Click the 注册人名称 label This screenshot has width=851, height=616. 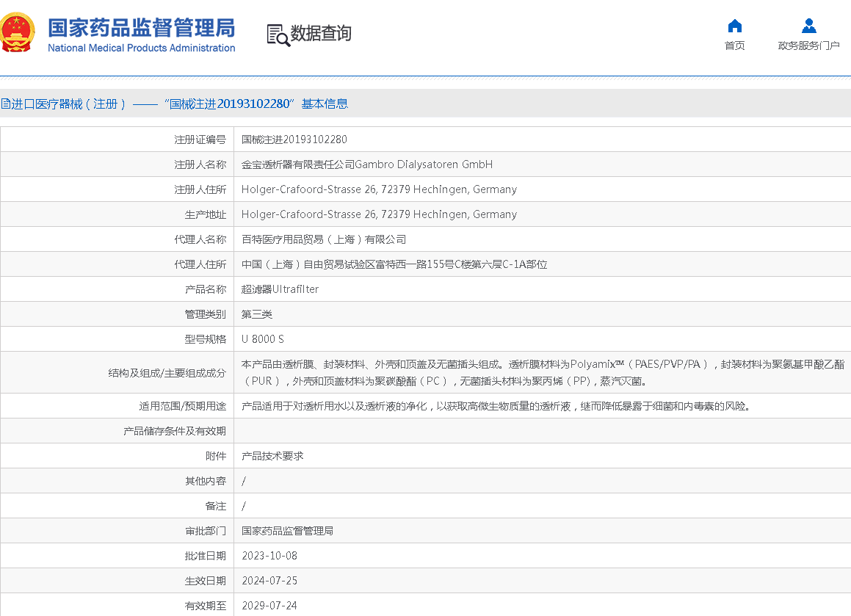[200, 164]
